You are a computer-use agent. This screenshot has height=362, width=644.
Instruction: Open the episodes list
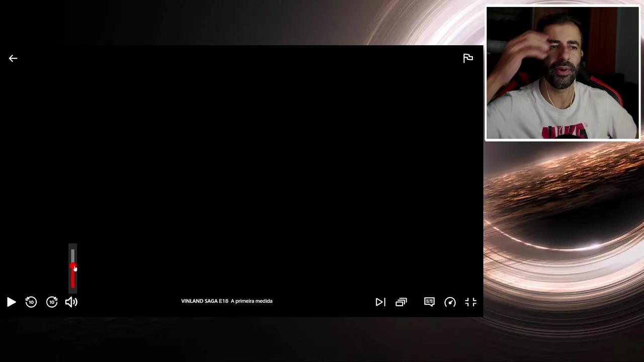pos(401,302)
